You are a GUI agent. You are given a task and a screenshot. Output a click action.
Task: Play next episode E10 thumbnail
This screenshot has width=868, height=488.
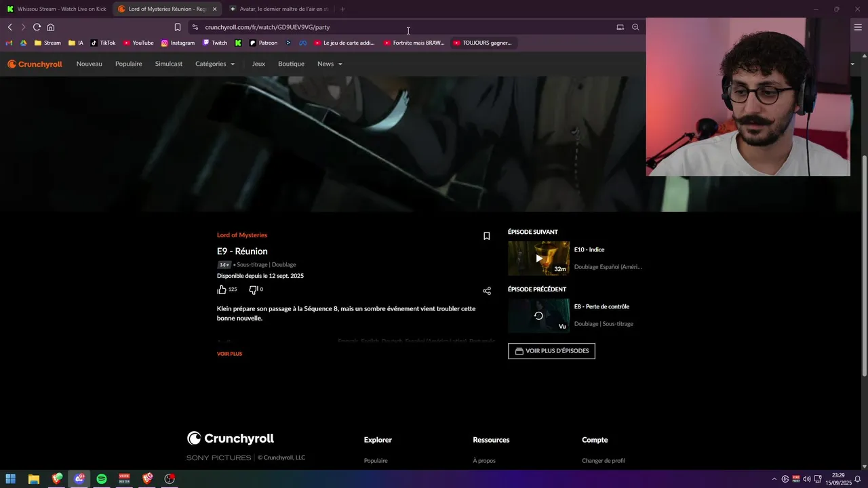(x=538, y=258)
